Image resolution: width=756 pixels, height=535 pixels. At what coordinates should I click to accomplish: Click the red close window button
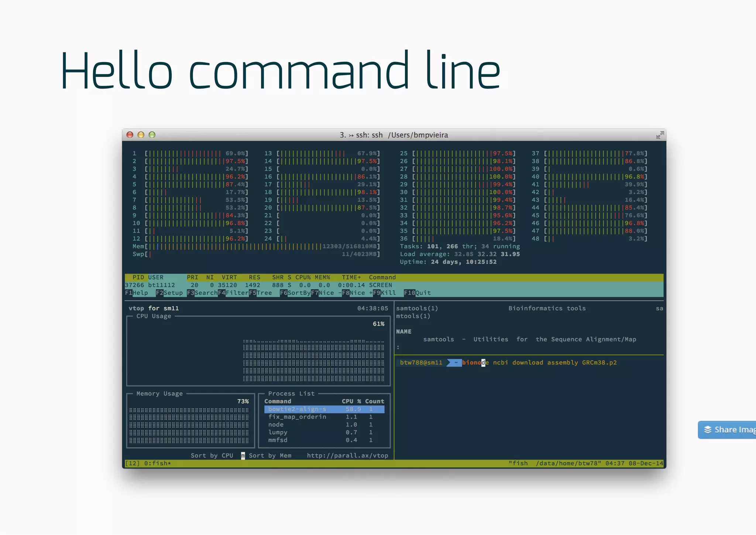(x=130, y=135)
